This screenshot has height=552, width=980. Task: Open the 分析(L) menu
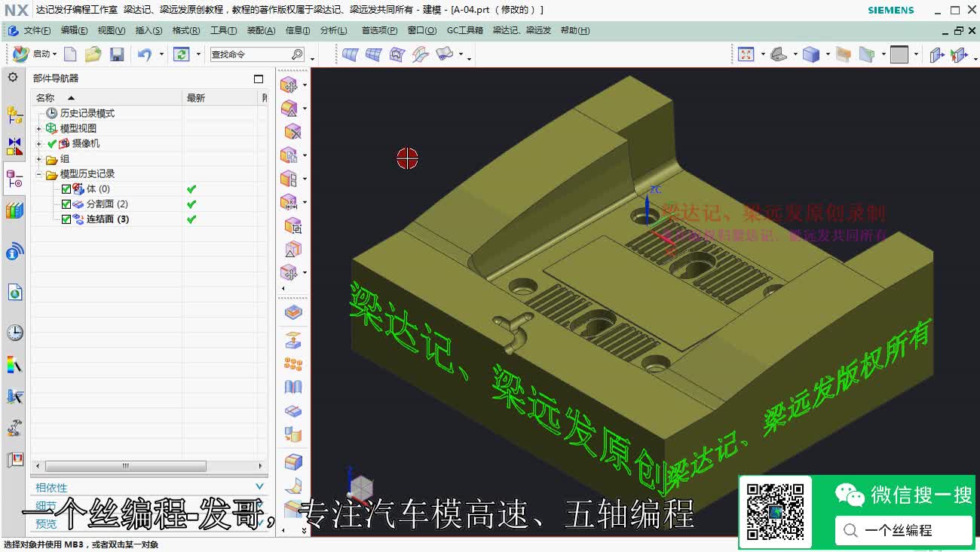pyautogui.click(x=334, y=30)
